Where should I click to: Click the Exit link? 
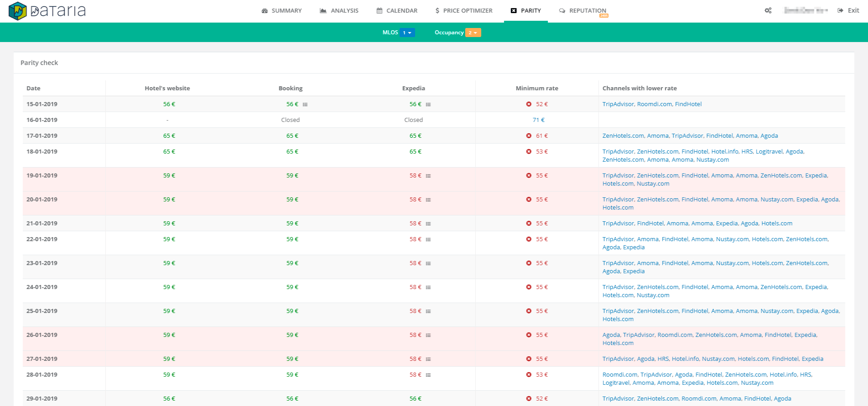coord(848,10)
